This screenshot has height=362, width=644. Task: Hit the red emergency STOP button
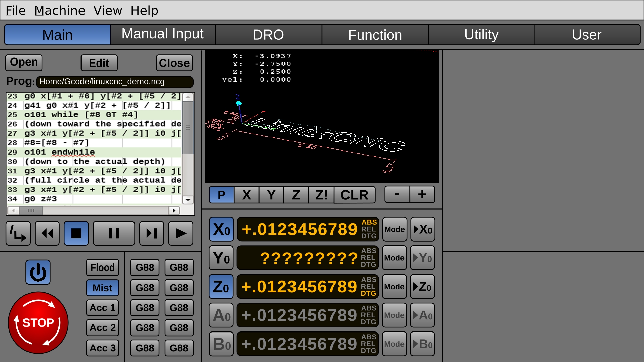pos(38,322)
